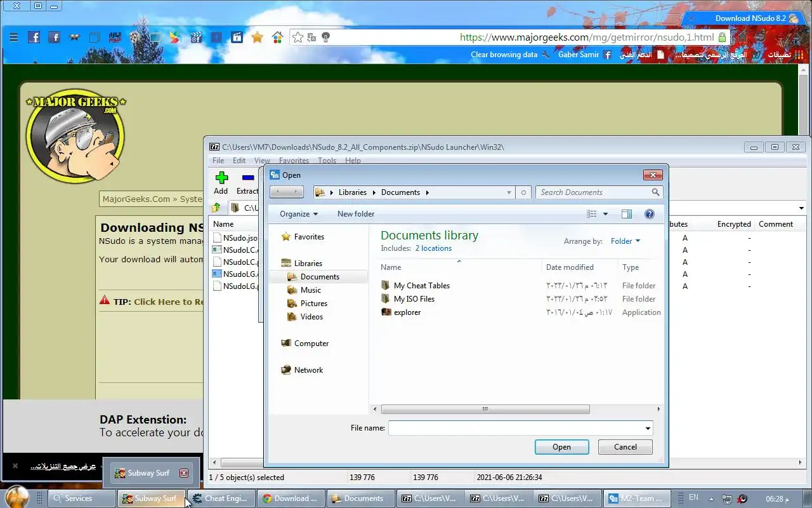Image resolution: width=812 pixels, height=508 pixels.
Task: Open Chrome Download taskbar button
Action: click(x=292, y=498)
